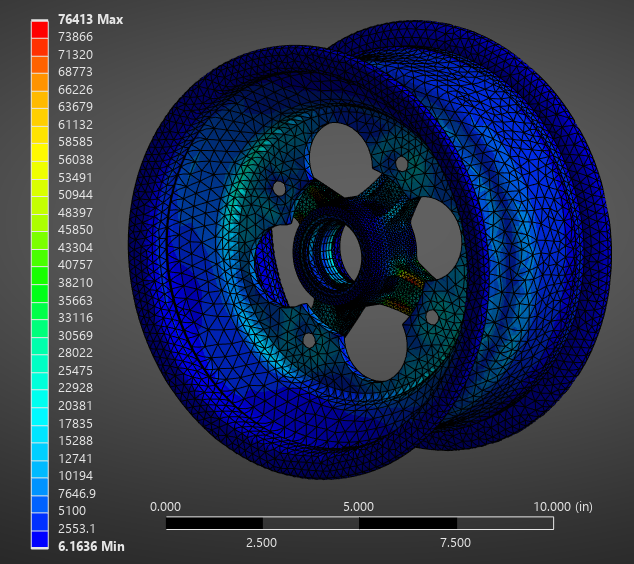This screenshot has width=634, height=564.
Task: Click the '0.000' scale bar label
Action: (x=165, y=507)
